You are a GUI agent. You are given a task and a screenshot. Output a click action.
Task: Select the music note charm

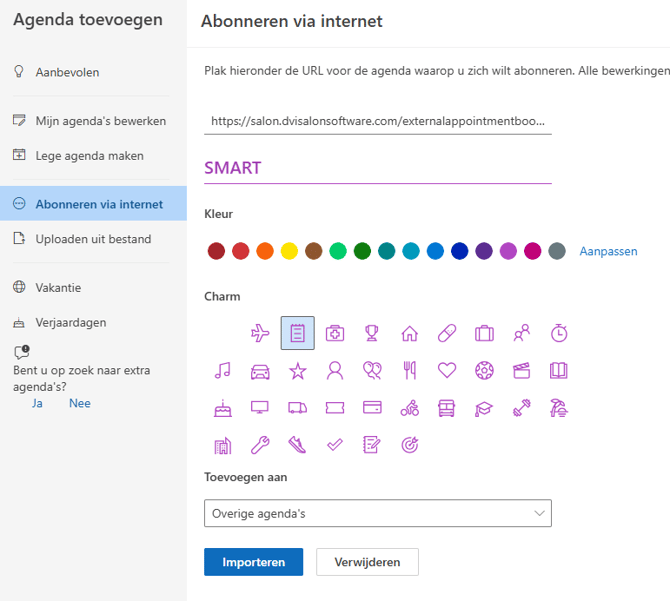tap(222, 370)
